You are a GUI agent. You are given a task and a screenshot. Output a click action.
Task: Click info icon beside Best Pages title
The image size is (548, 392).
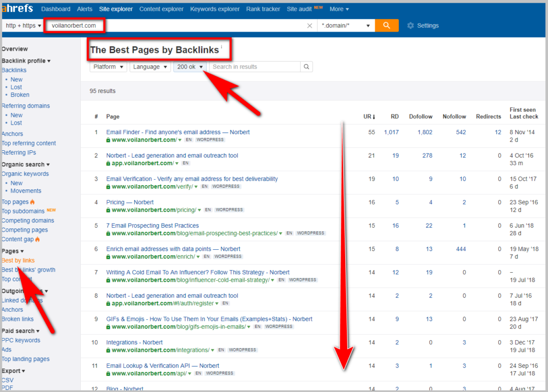tap(221, 47)
